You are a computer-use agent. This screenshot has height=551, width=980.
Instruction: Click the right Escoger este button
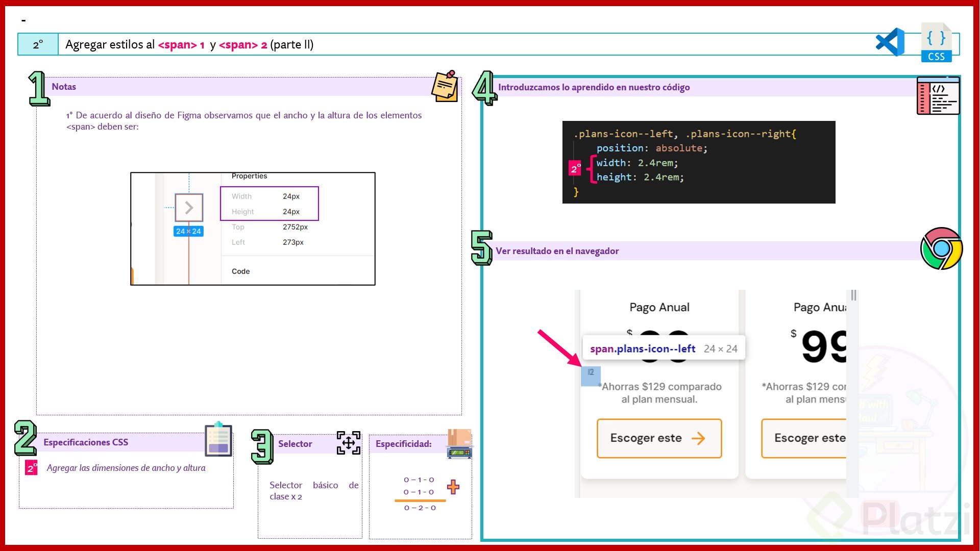(x=810, y=438)
